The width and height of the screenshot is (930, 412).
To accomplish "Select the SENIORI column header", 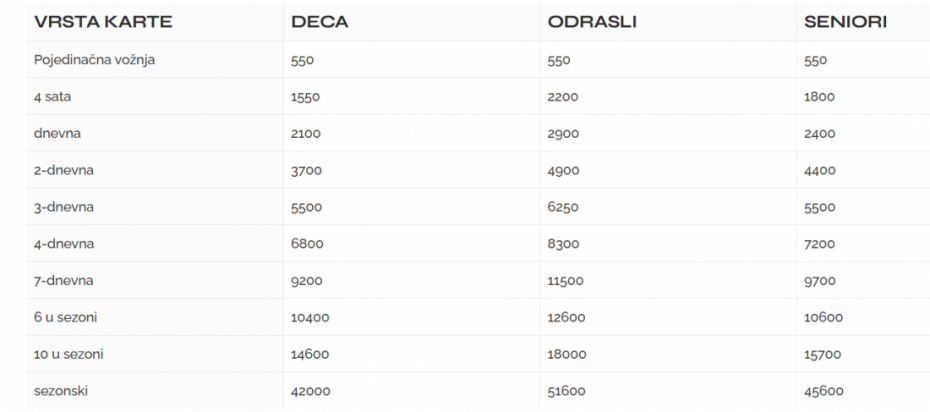I will 846,22.
